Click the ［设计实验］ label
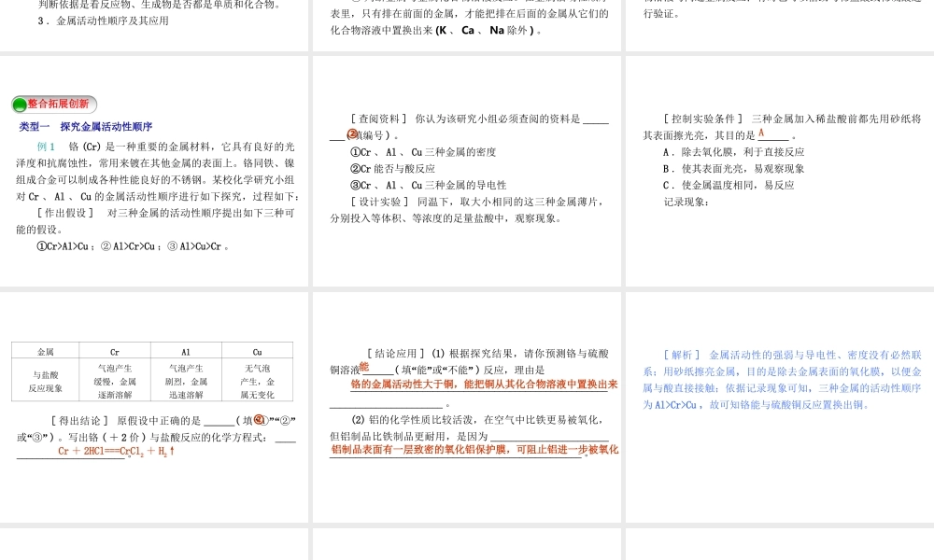 coord(380,203)
